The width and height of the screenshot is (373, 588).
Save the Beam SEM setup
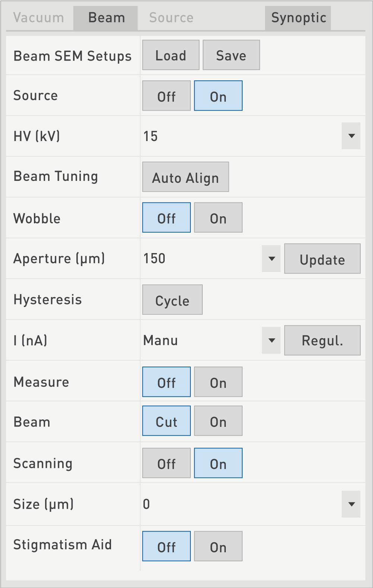[x=231, y=55]
